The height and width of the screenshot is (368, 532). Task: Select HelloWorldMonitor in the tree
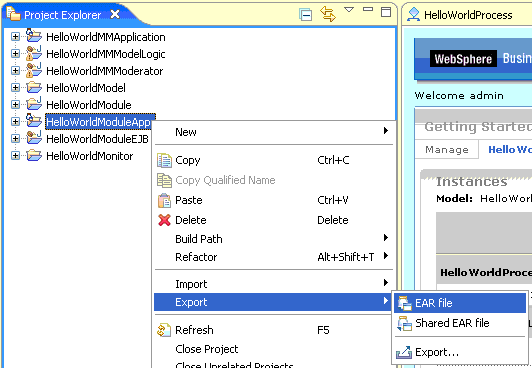pos(90,156)
